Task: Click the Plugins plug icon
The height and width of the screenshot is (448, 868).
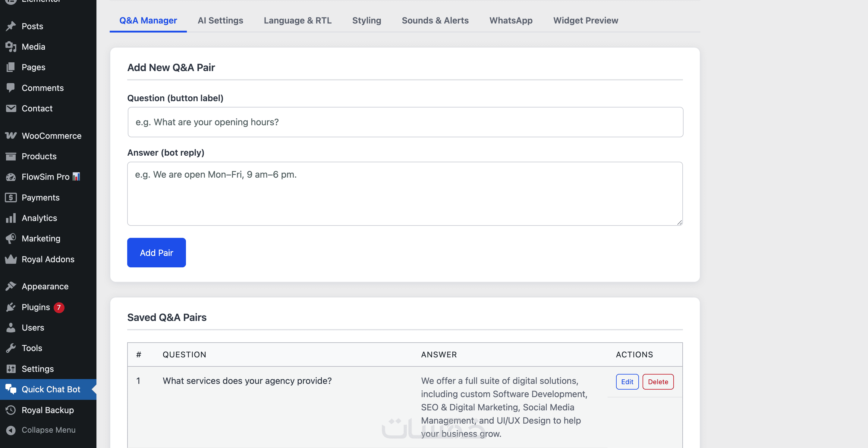Action: click(11, 307)
